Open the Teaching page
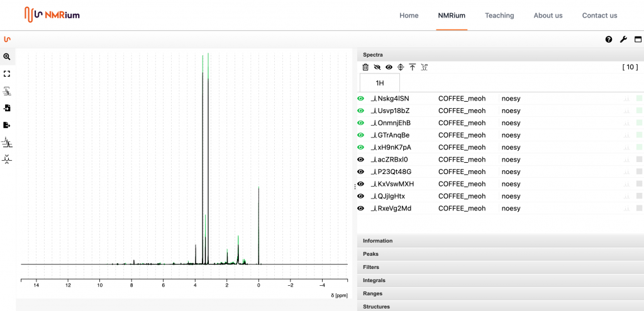Screen dimensions: 644x311 pos(499,16)
